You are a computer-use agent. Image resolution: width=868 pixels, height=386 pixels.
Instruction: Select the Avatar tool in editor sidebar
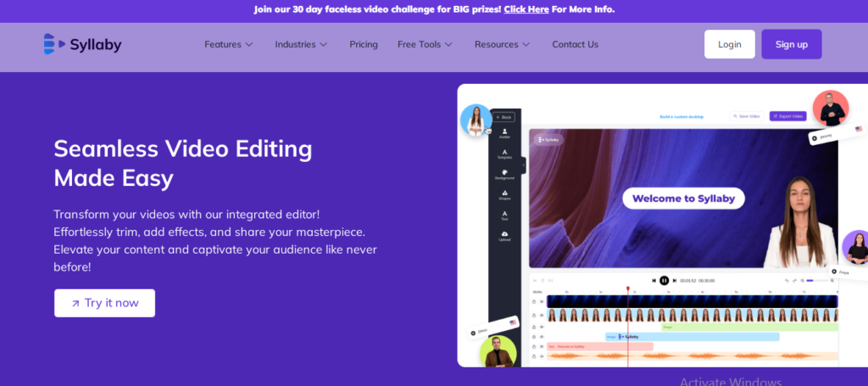[x=505, y=133]
